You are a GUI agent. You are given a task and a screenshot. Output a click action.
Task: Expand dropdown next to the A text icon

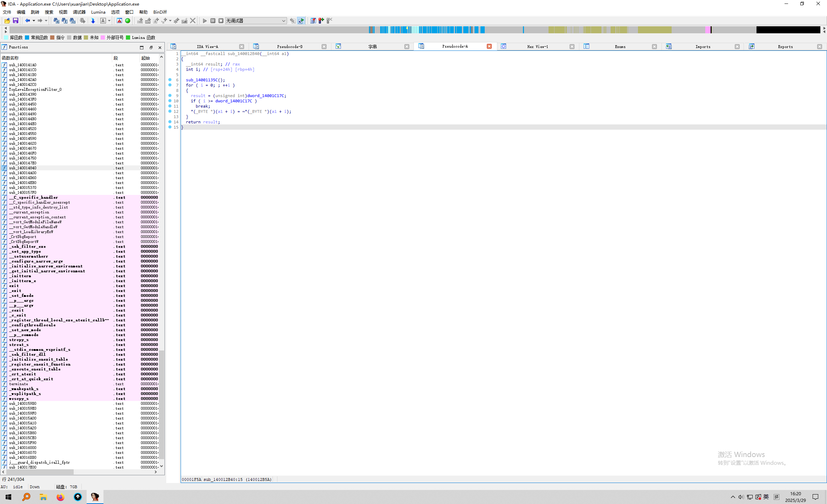pos(109,21)
